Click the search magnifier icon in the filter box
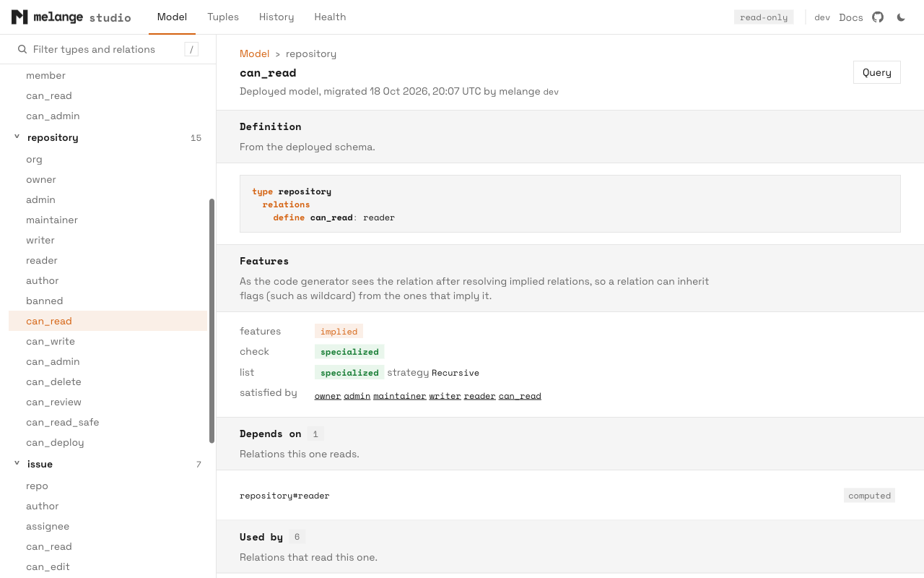 click(22, 49)
